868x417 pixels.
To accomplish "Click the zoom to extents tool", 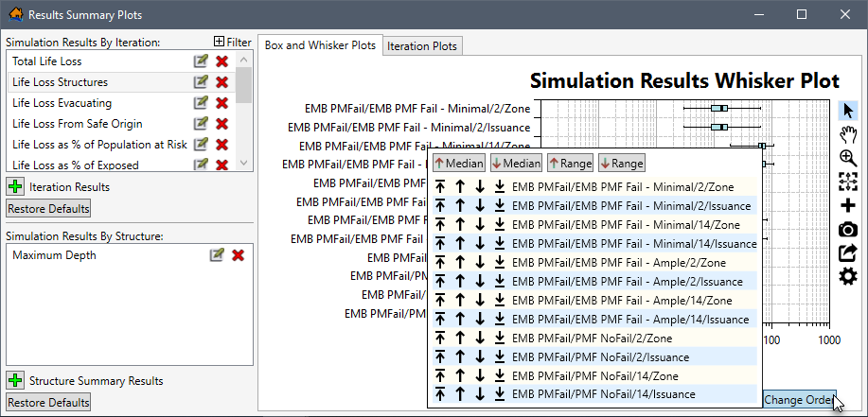I will click(x=847, y=182).
